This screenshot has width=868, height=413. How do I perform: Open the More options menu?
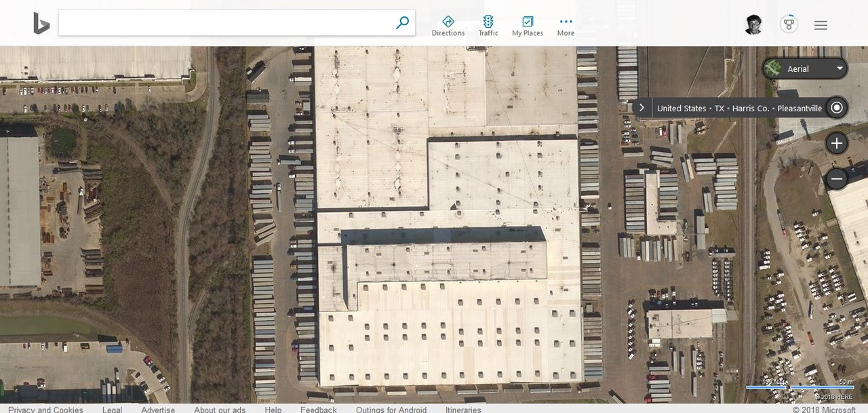pos(566,26)
